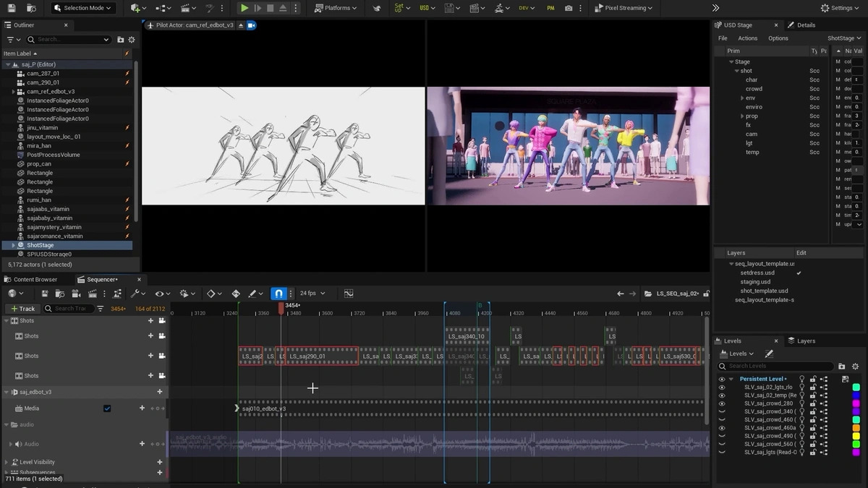Select the Save Current Level icon
The image size is (868, 488).
coord(12,9)
